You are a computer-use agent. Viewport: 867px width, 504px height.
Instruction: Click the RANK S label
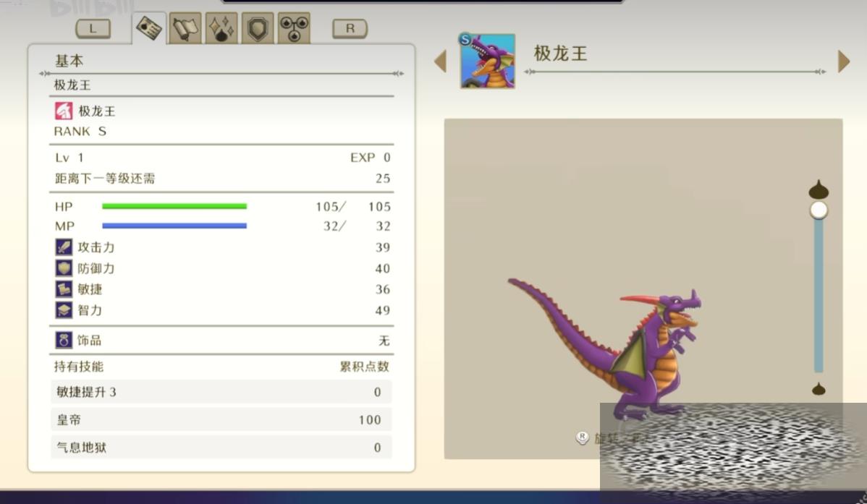coord(80,132)
